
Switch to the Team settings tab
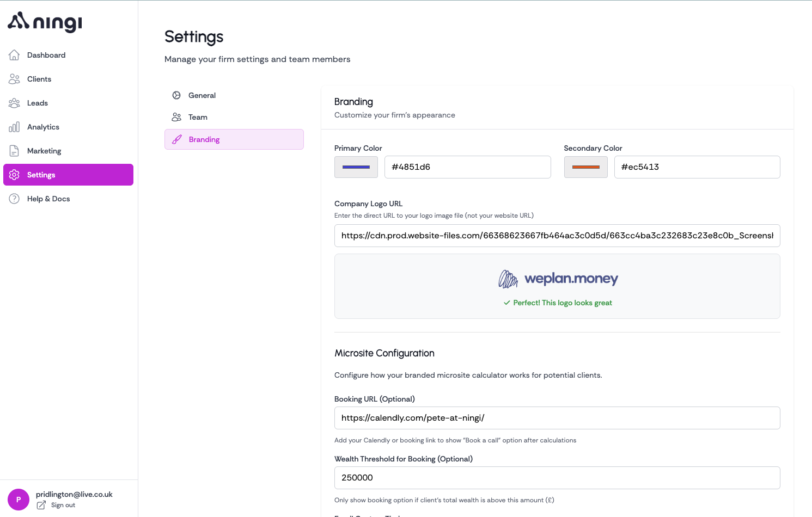tap(198, 117)
